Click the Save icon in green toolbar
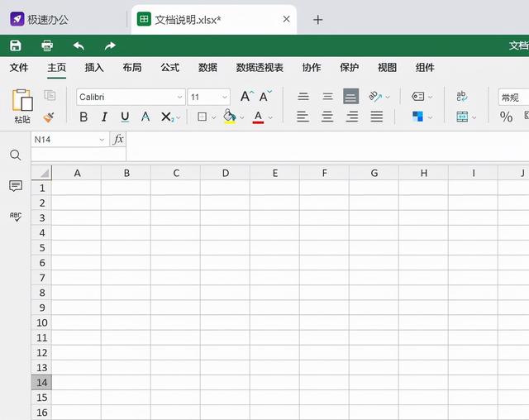This screenshot has width=529, height=420. point(16,45)
